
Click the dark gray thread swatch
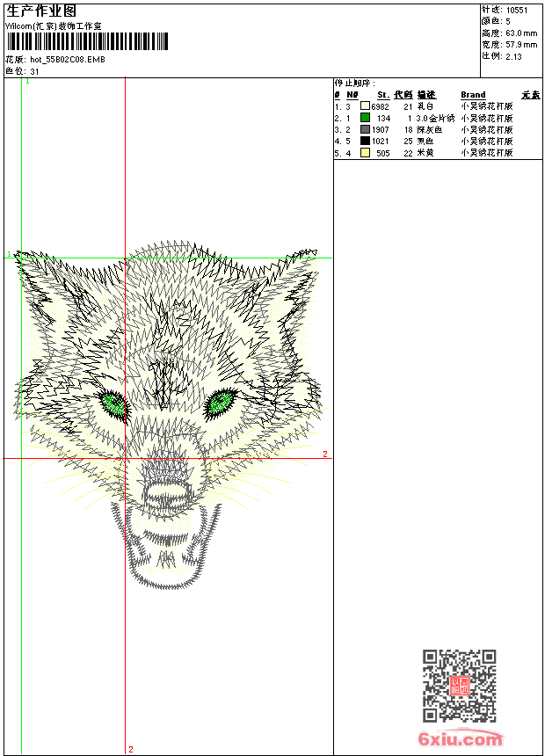365,129
